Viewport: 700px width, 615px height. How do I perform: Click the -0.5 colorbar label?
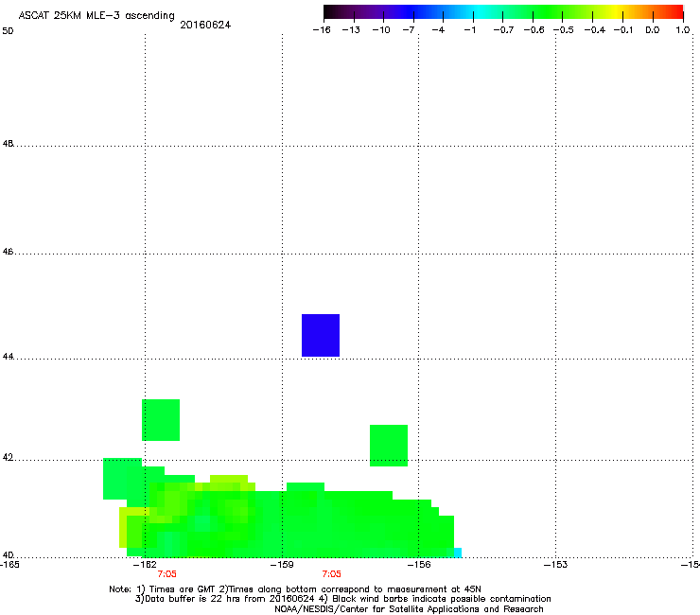pyautogui.click(x=564, y=30)
